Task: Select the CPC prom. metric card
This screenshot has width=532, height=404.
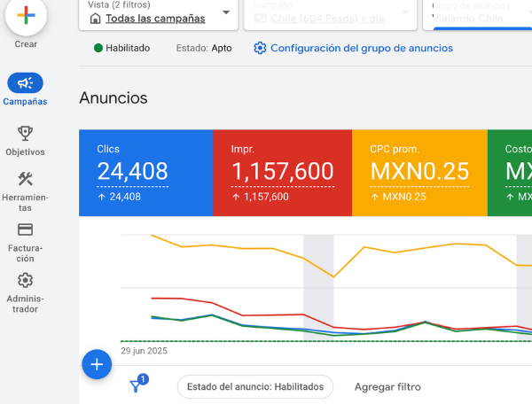Action: [419, 173]
